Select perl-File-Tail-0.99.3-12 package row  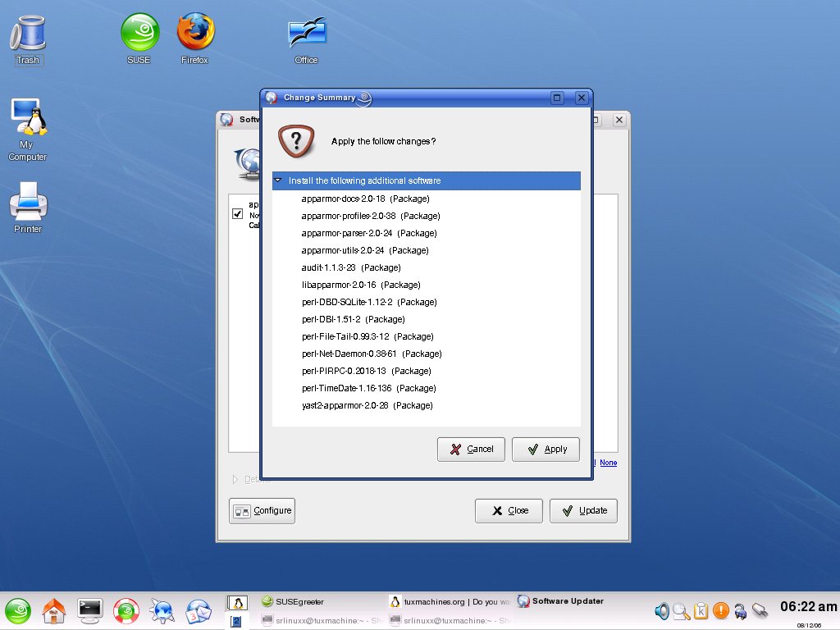point(426,336)
